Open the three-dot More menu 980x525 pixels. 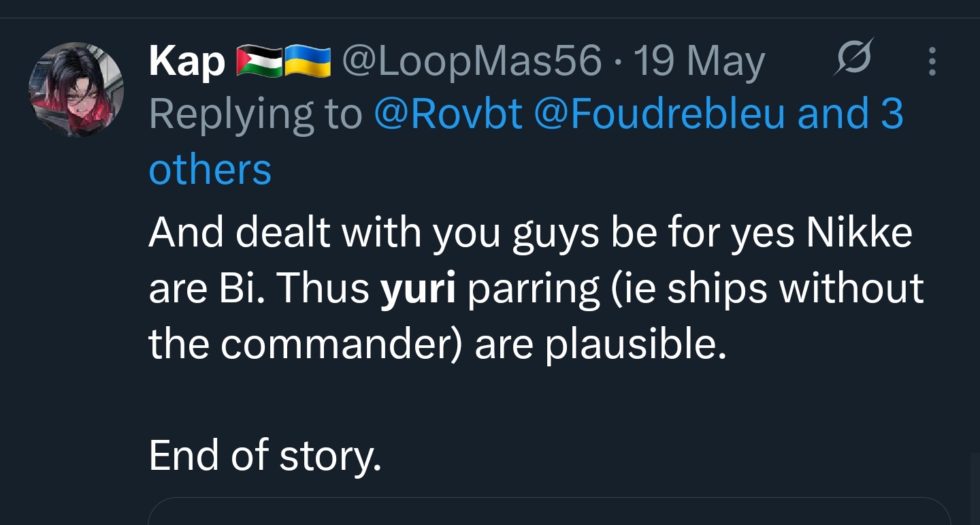point(932,61)
